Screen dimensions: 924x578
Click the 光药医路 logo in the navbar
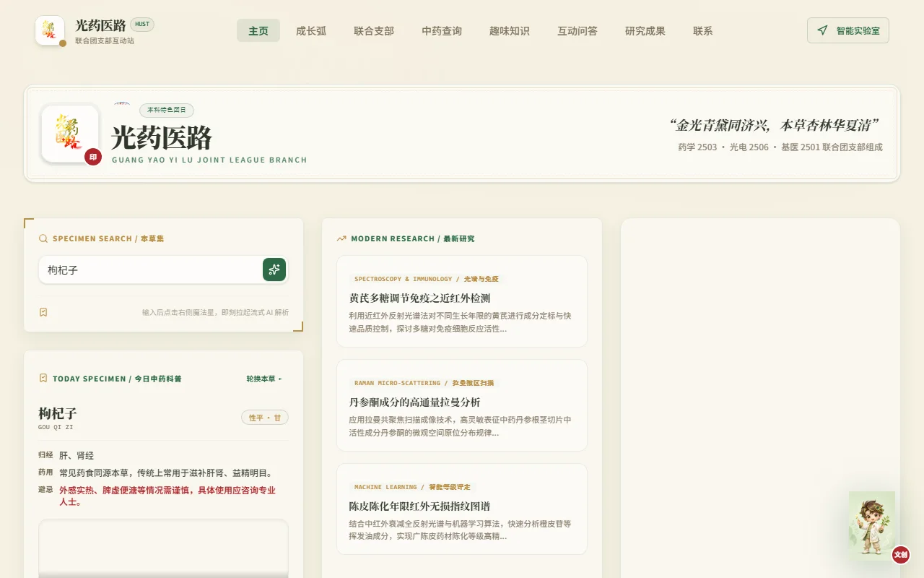(x=50, y=30)
